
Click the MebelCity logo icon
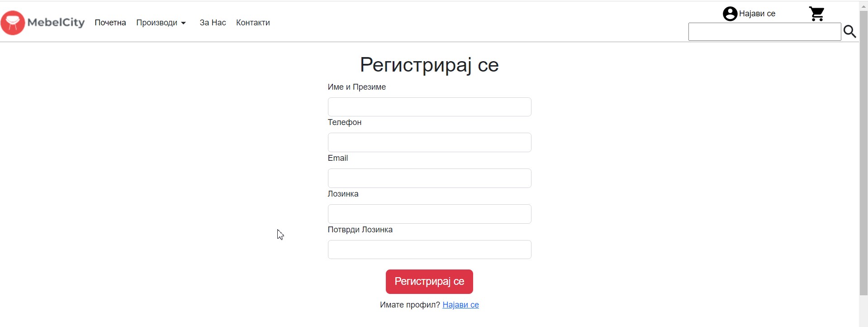click(x=13, y=23)
